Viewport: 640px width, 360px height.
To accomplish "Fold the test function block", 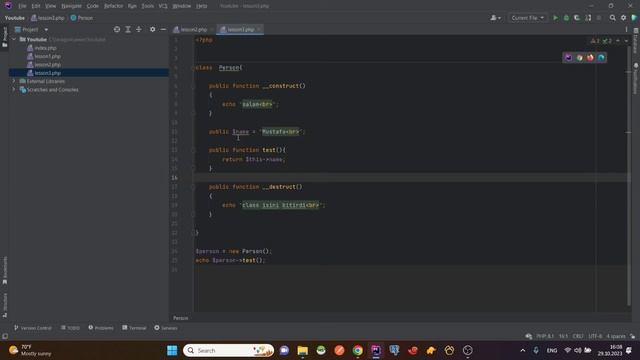I will coord(194,150).
